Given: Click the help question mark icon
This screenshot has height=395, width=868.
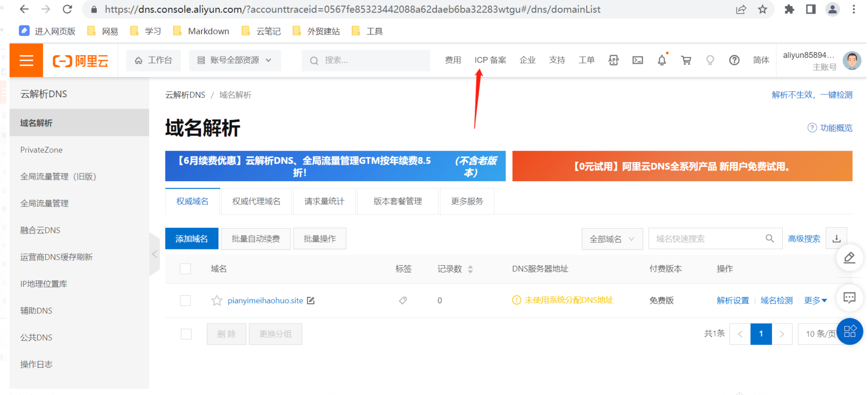Looking at the screenshot, I should click(x=734, y=60).
